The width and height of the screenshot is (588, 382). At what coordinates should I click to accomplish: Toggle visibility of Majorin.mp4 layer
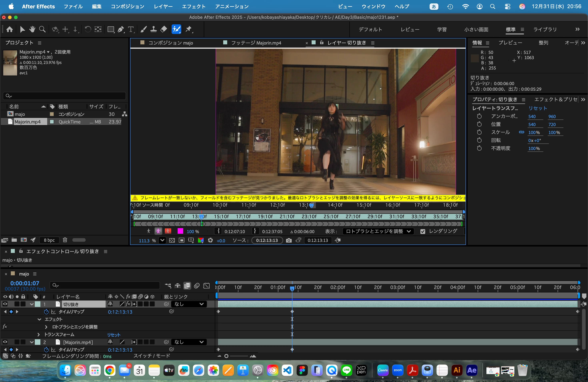5,342
